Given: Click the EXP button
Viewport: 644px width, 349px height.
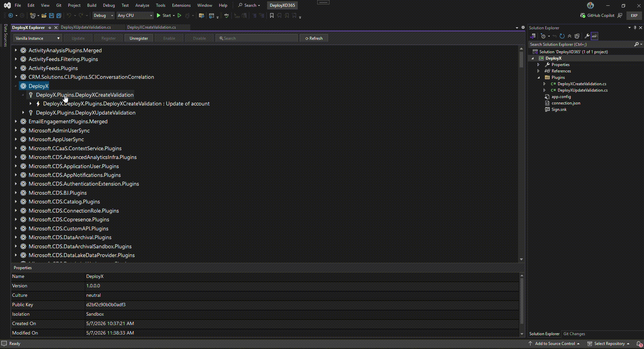Looking at the screenshot, I should 634,15.
